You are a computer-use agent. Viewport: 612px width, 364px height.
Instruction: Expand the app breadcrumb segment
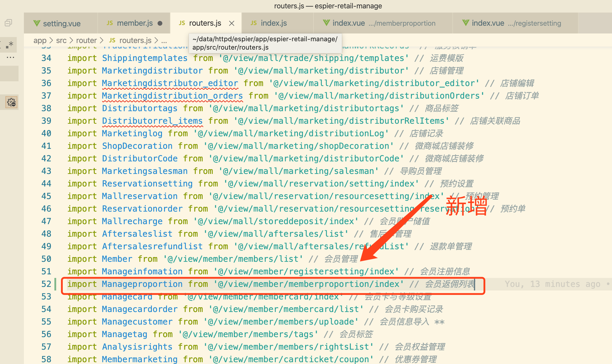40,40
